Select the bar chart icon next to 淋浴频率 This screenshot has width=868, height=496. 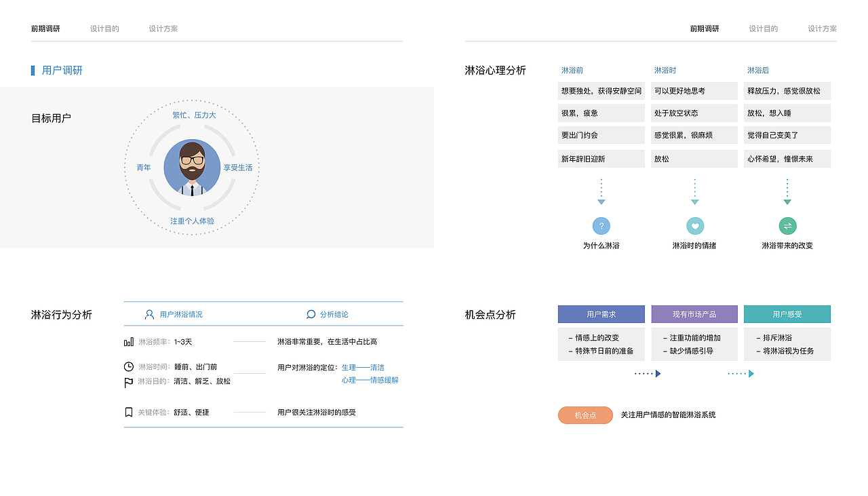point(128,341)
